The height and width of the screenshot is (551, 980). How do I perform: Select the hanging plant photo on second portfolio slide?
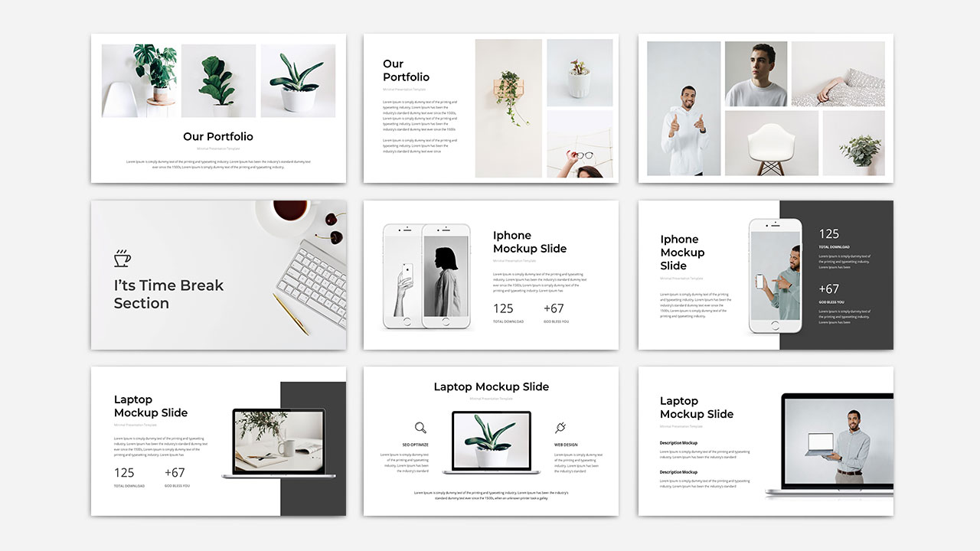click(x=508, y=107)
